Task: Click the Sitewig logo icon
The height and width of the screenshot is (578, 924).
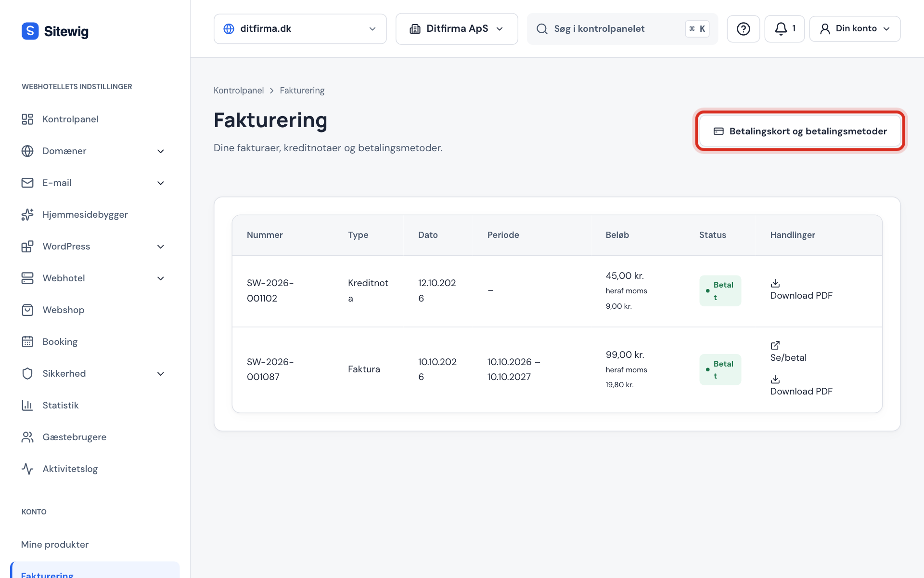Action: pos(30,31)
